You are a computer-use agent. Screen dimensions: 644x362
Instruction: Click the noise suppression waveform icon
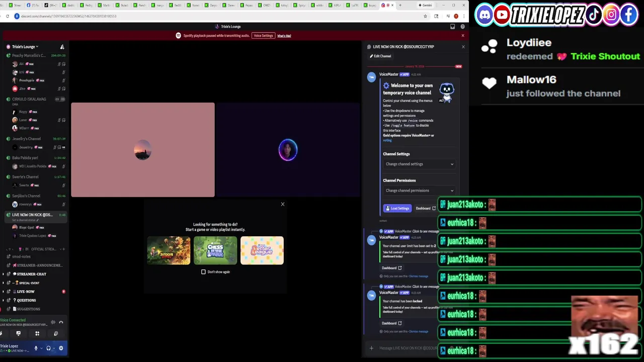tap(53, 322)
